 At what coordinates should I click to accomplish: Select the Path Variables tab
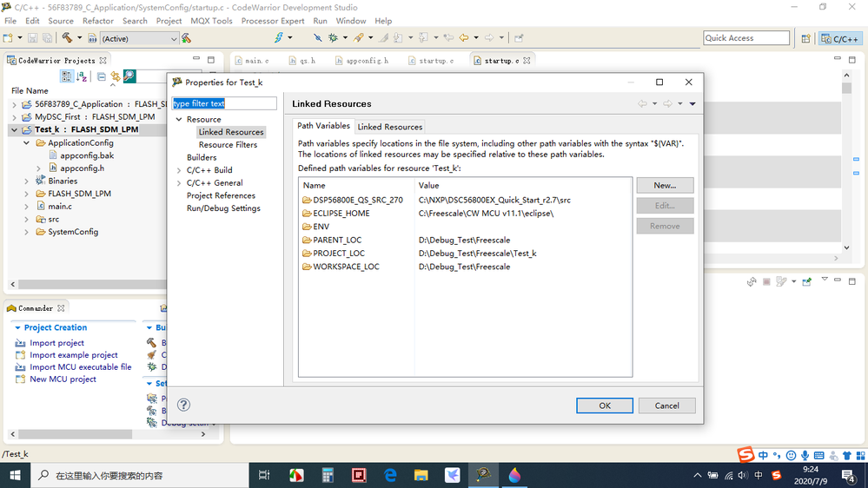click(x=323, y=126)
